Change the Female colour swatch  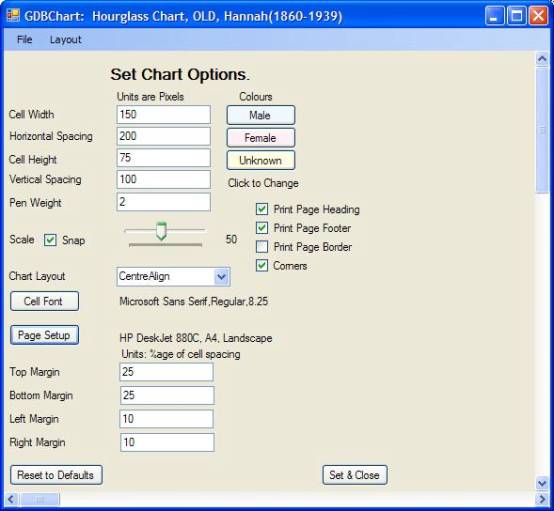pos(261,137)
